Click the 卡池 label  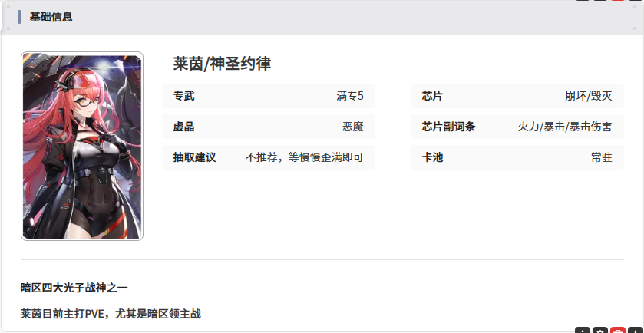(432, 157)
